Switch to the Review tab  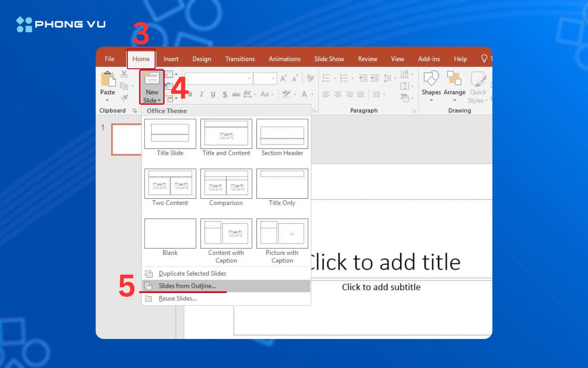coord(367,59)
